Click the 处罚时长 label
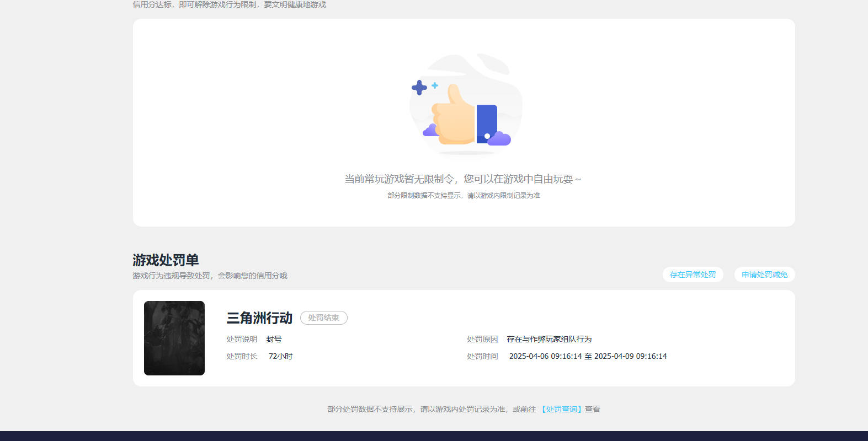The width and height of the screenshot is (868, 441). (242, 356)
